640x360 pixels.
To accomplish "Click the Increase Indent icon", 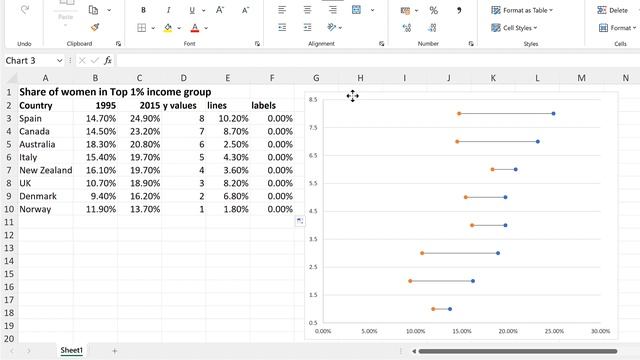I will 307,27.
